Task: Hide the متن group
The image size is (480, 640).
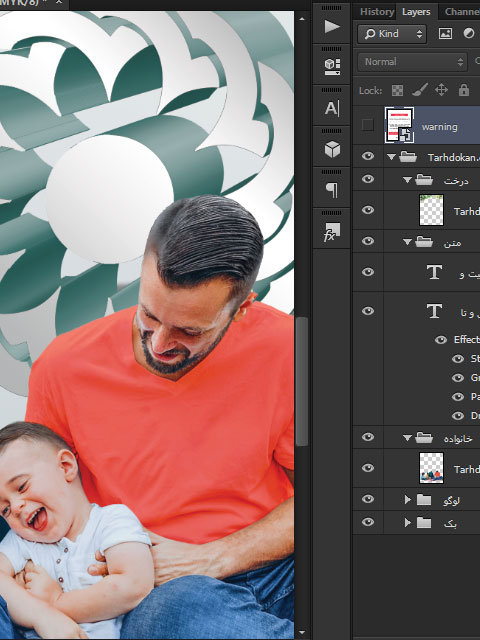Action: point(368,241)
